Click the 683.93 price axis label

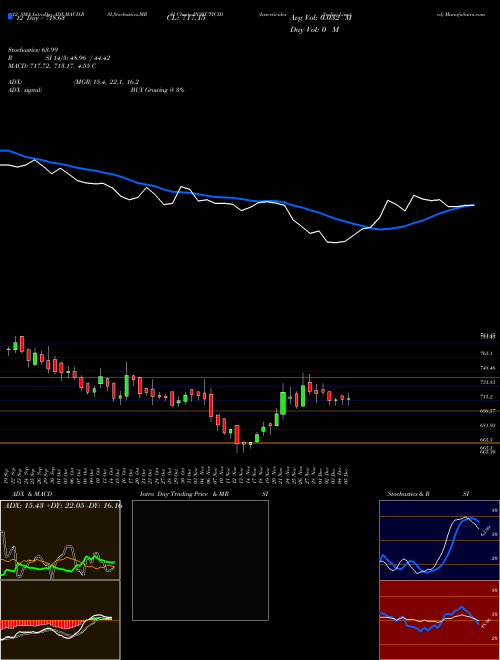coord(487,426)
